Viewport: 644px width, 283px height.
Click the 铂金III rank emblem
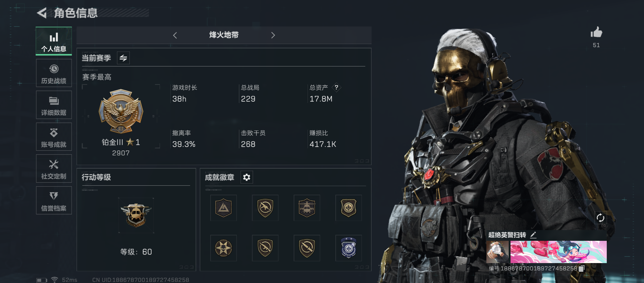pyautogui.click(x=121, y=111)
